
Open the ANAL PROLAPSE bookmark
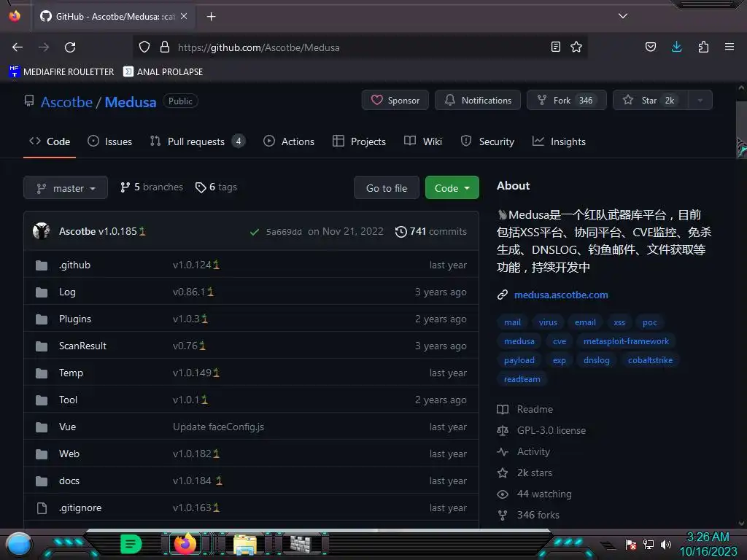[163, 72]
